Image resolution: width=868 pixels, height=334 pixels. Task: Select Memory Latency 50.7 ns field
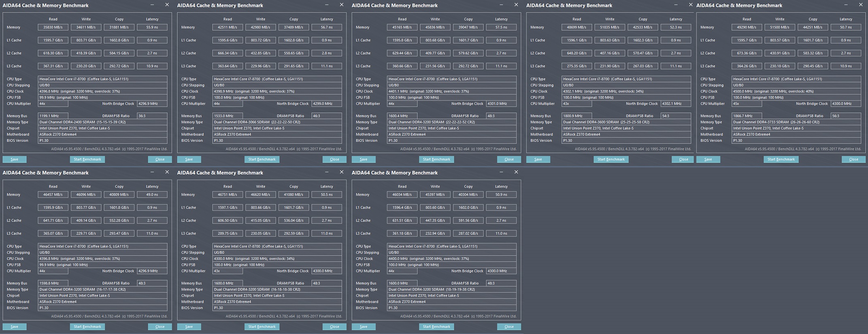point(846,27)
